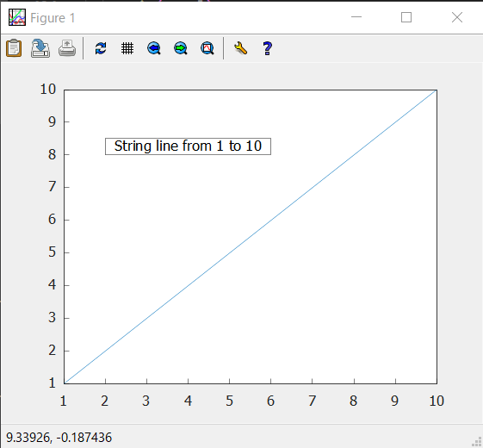Apply the next zoom settings
Screen dimensions: 483x448
tap(181, 48)
